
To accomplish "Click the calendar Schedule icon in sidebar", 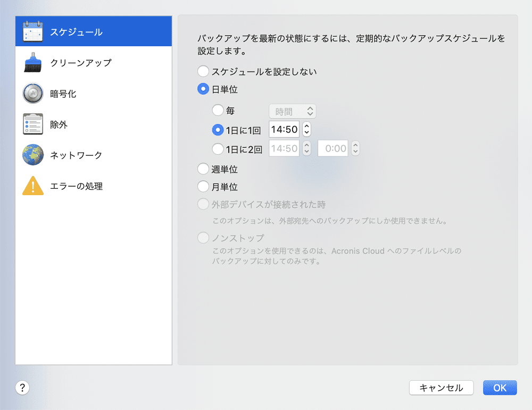I will (x=33, y=32).
